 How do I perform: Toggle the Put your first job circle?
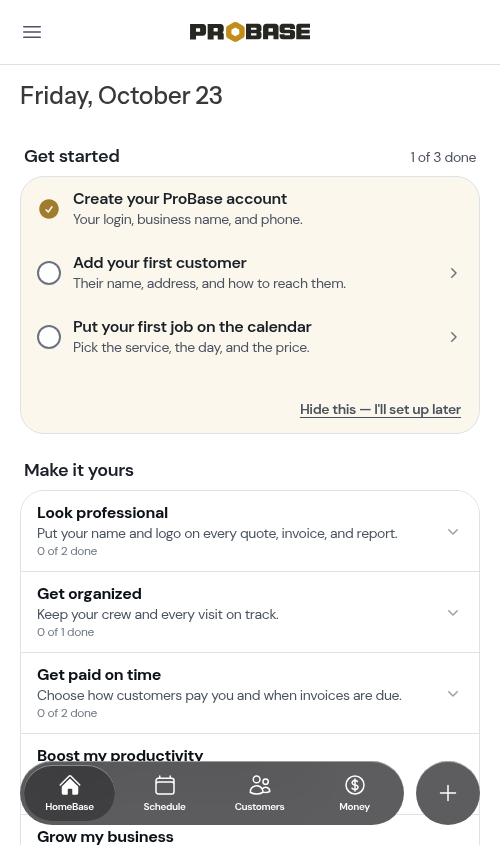pos(49,337)
